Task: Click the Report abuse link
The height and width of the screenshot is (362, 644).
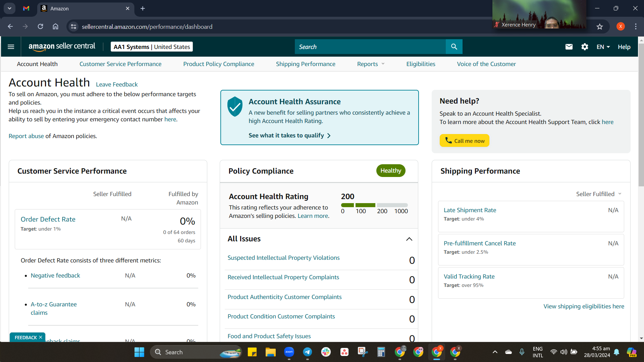Action: [x=26, y=136]
